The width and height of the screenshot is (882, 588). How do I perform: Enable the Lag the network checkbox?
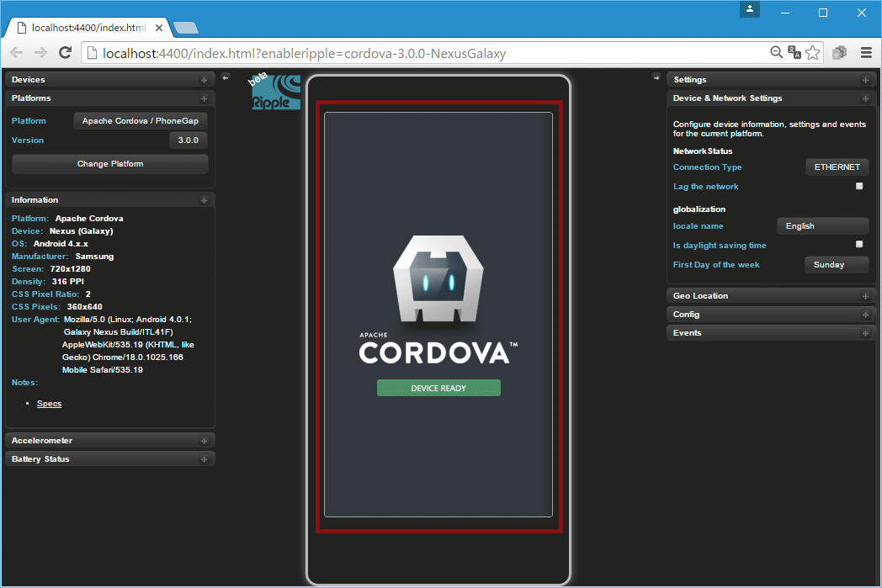(x=859, y=186)
